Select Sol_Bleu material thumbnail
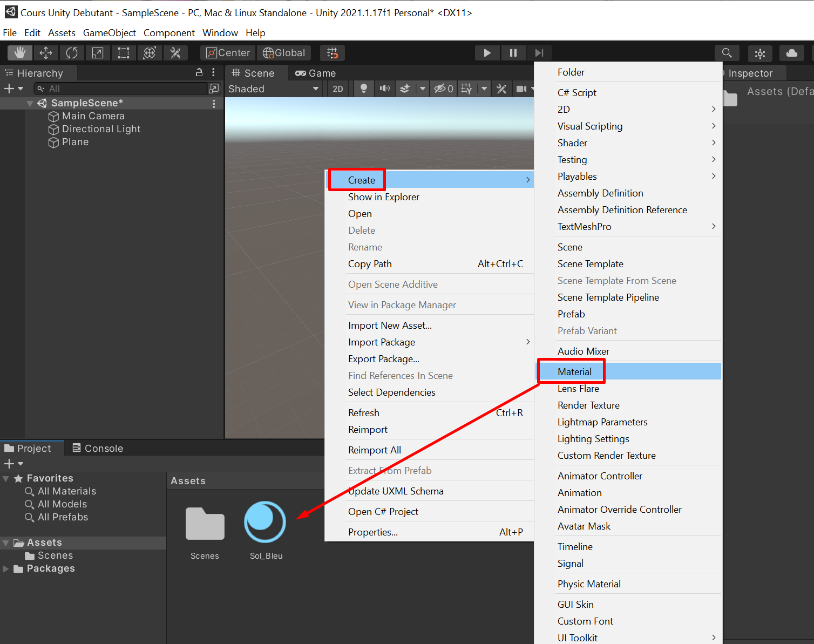 point(265,522)
